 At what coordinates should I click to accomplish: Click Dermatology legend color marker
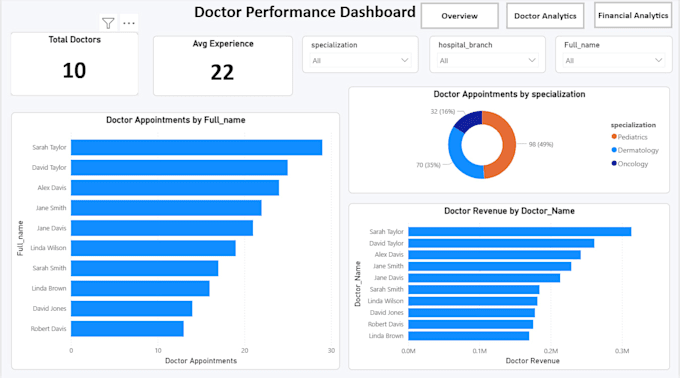tap(614, 150)
